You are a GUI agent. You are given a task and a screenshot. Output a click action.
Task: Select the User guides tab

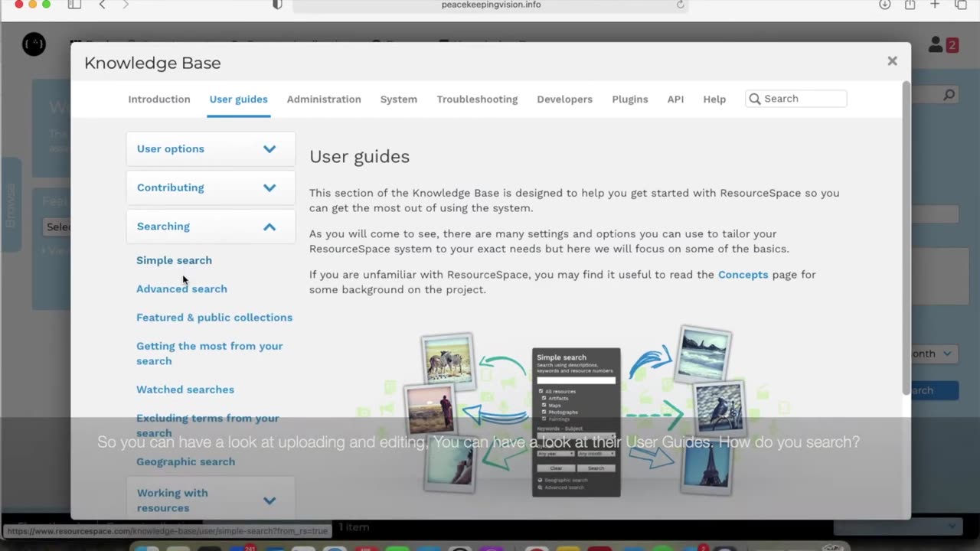239,99
